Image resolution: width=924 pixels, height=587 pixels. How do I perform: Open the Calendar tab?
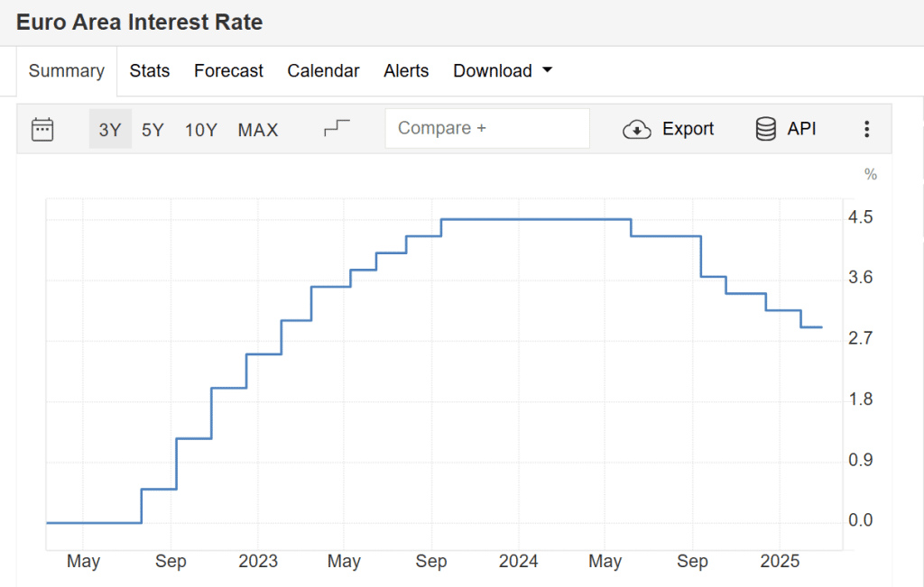point(323,71)
